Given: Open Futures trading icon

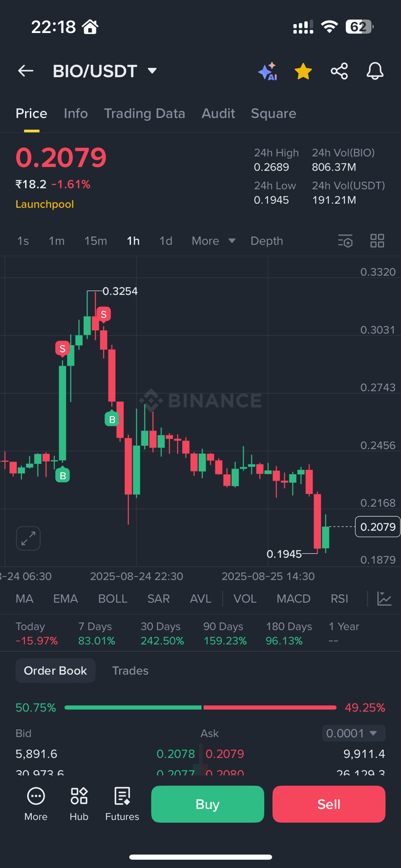Looking at the screenshot, I should click(x=122, y=805).
